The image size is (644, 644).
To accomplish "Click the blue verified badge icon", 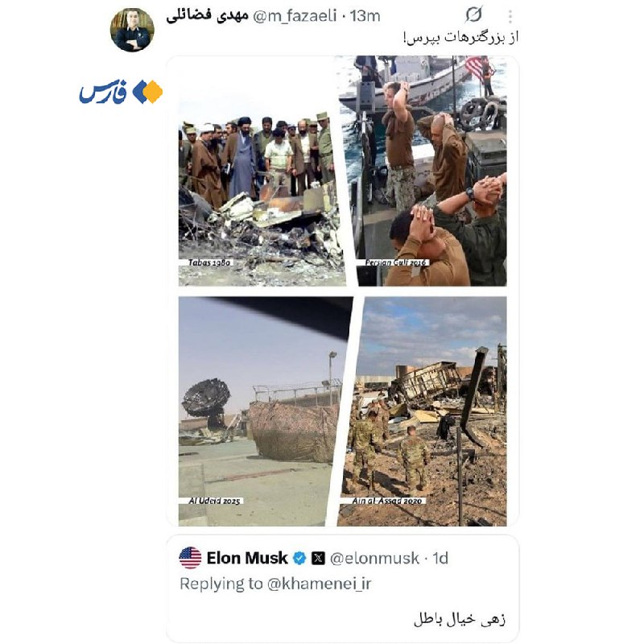I will (x=299, y=558).
